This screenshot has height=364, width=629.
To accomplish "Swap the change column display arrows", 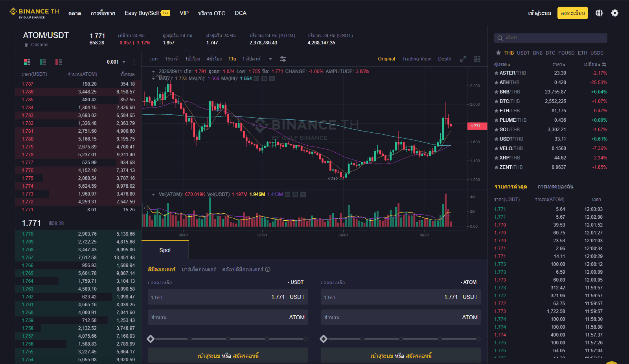I will (x=604, y=64).
